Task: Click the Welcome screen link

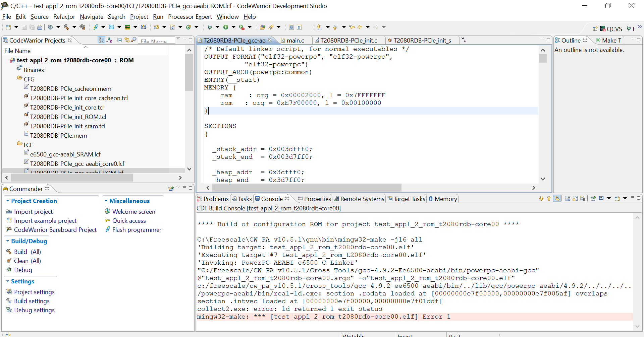Action: coord(134,211)
